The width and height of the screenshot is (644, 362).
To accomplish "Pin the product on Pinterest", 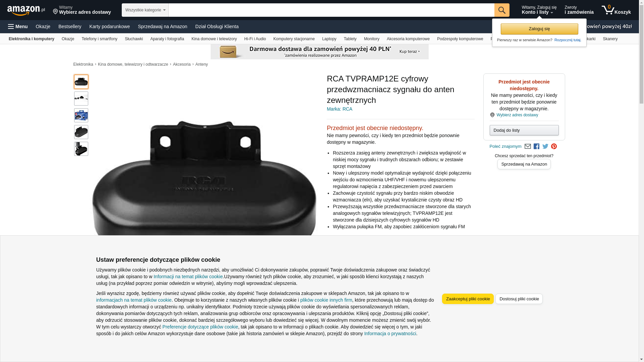I will [554, 146].
